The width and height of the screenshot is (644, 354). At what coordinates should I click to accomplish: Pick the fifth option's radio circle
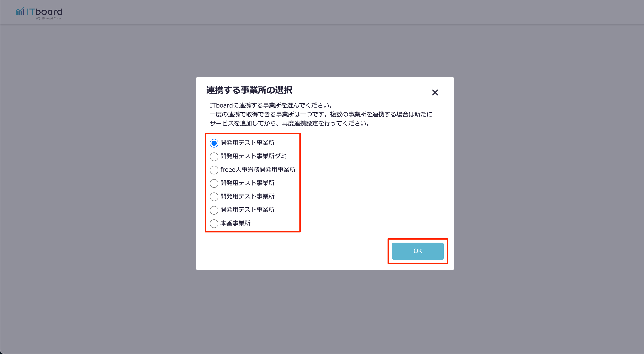[214, 197]
